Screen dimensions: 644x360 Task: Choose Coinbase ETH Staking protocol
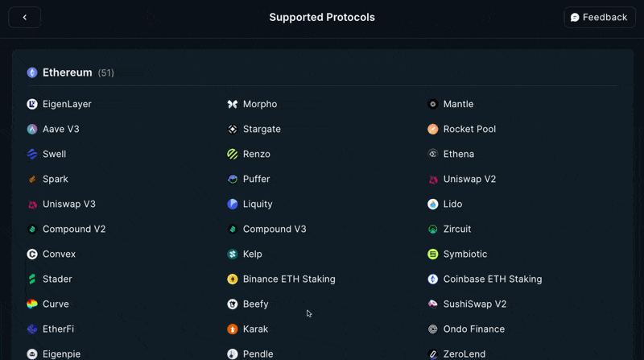point(485,279)
